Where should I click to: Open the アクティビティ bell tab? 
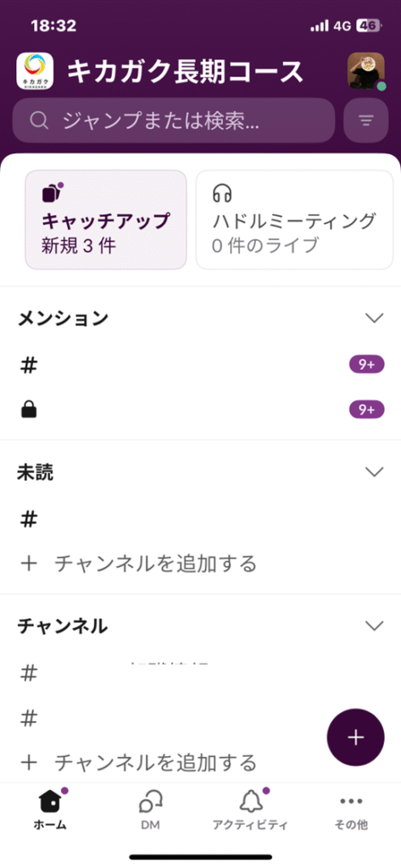tap(250, 810)
